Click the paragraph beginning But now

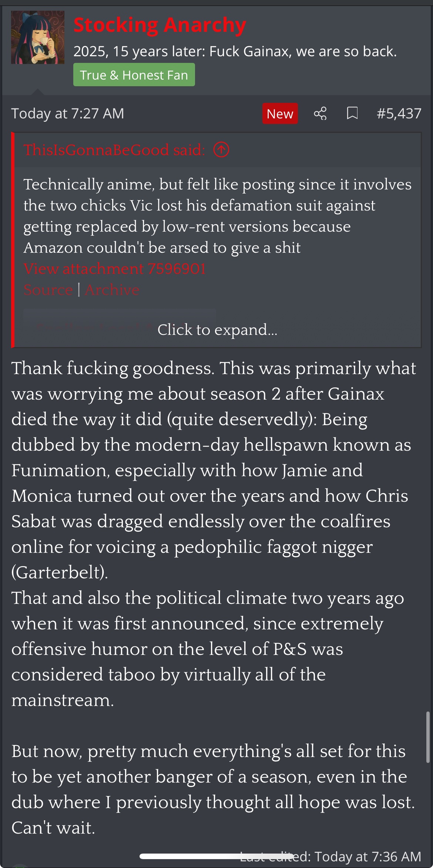point(213,790)
